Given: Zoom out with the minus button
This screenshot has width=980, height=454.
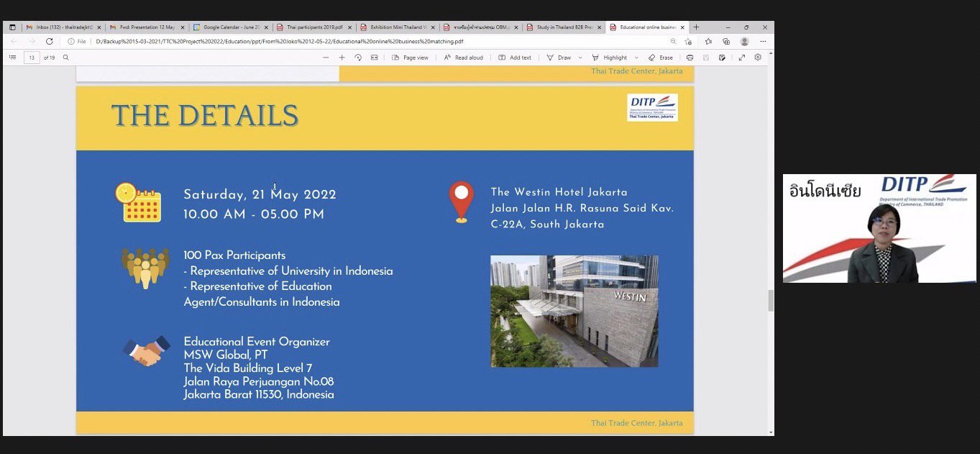Looking at the screenshot, I should 326,58.
